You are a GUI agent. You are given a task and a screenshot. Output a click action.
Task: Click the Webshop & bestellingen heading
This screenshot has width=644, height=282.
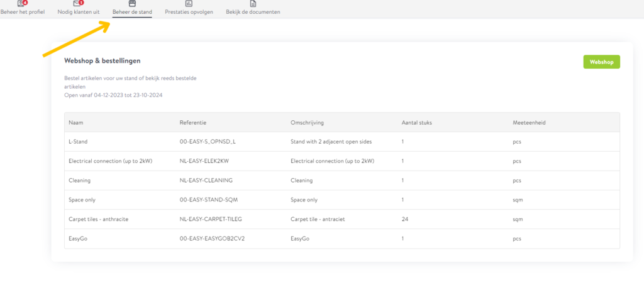coord(103,60)
